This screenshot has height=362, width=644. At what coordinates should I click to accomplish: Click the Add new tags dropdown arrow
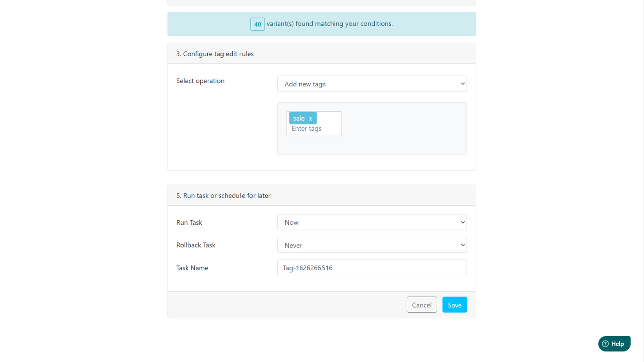(462, 83)
